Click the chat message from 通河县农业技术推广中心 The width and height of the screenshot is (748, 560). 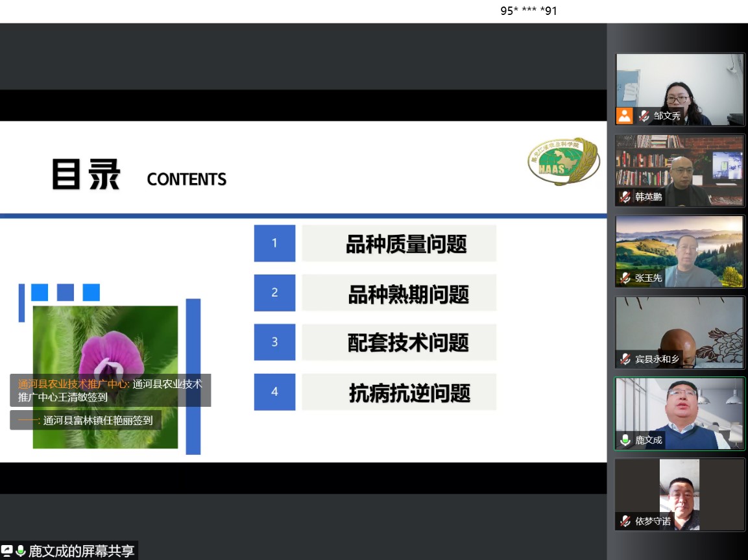[110, 390]
